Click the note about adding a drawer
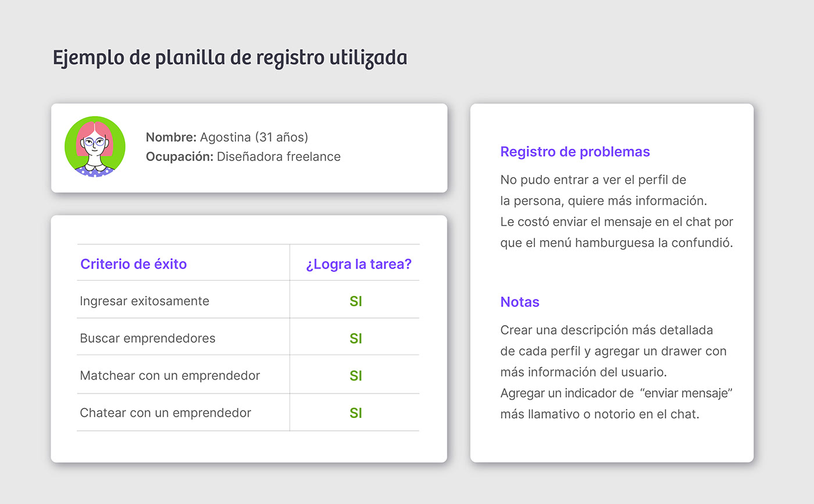Image resolution: width=814 pixels, height=504 pixels. [613, 351]
